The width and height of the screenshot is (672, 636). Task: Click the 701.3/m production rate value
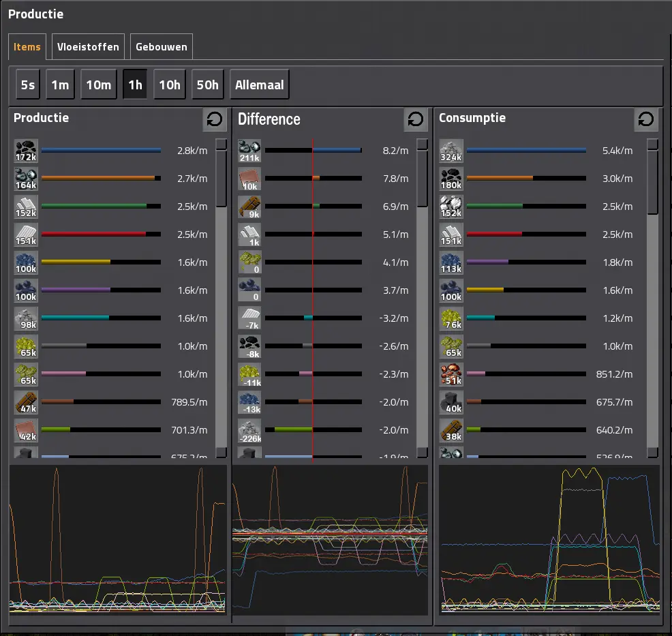(x=189, y=430)
